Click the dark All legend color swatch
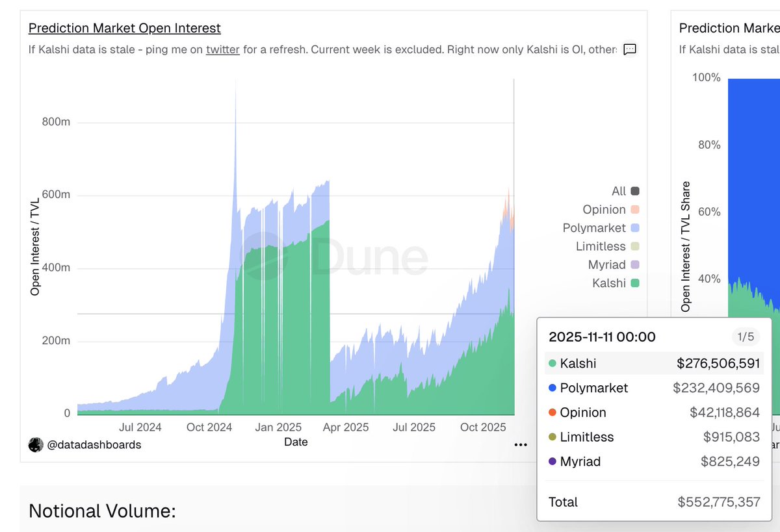 [635, 191]
